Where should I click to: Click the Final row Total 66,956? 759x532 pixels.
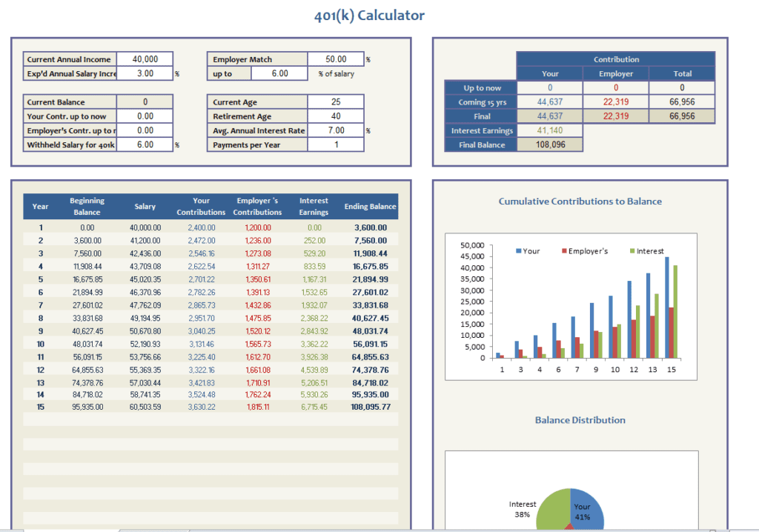point(682,116)
